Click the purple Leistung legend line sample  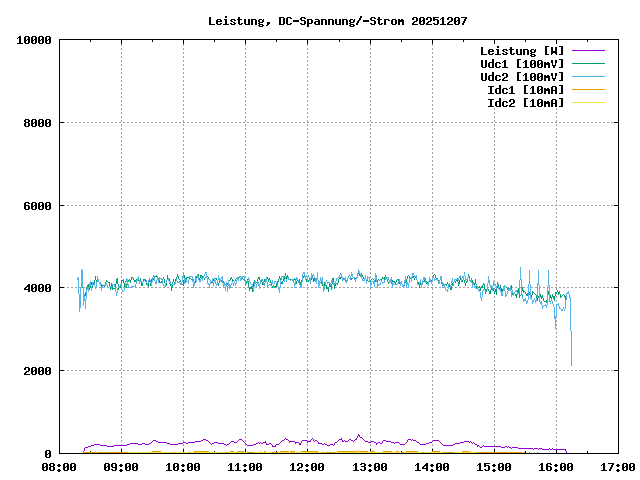coord(587,50)
